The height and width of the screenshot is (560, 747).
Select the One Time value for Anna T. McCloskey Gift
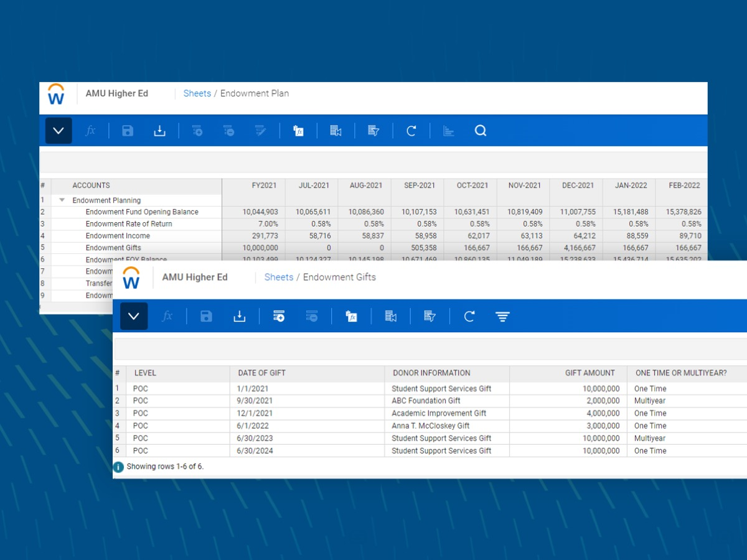pos(650,426)
